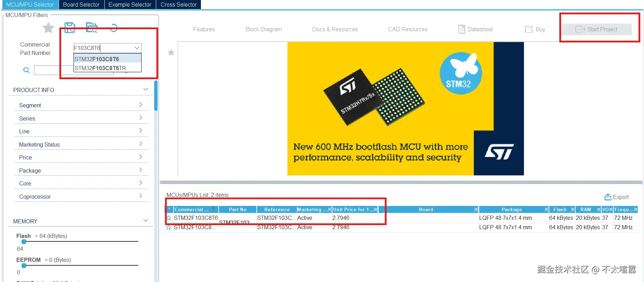Expand the Series filter
The height and width of the screenshot is (282, 644).
point(141,118)
